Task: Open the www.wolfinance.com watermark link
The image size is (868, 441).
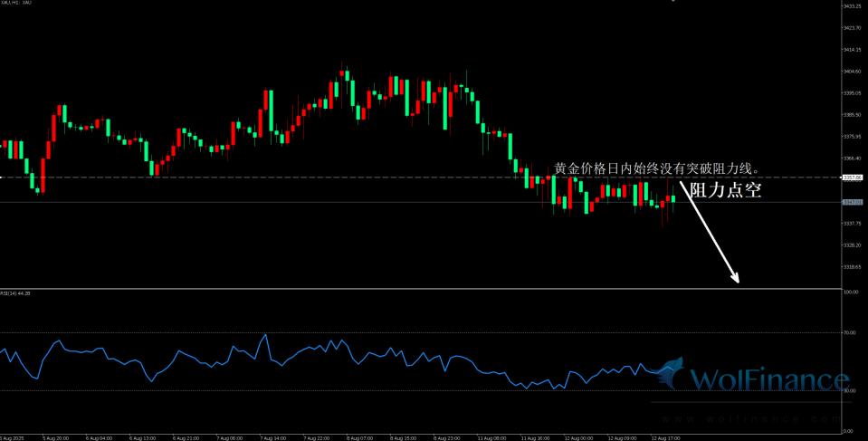Action: [749, 419]
